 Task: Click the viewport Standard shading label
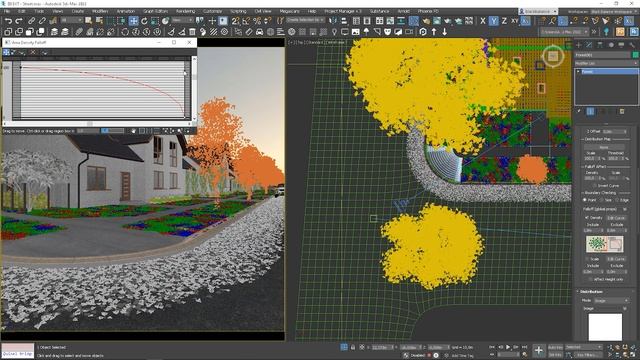point(315,42)
